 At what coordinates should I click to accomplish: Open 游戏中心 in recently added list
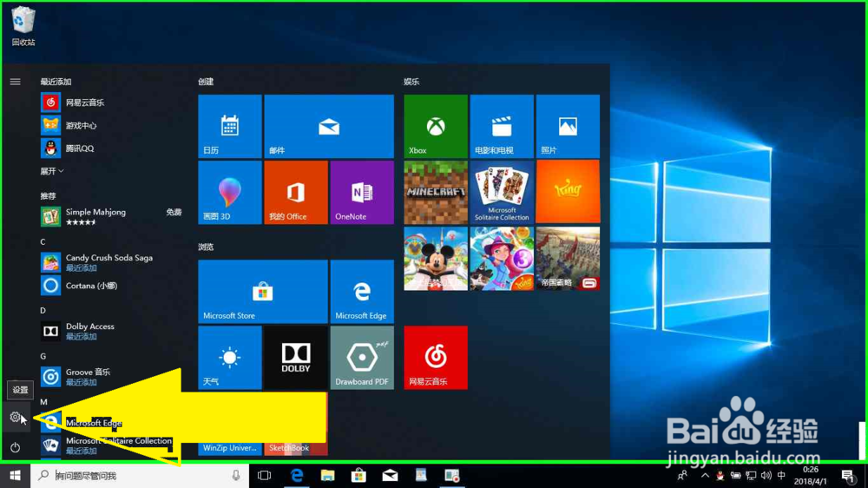(111, 125)
